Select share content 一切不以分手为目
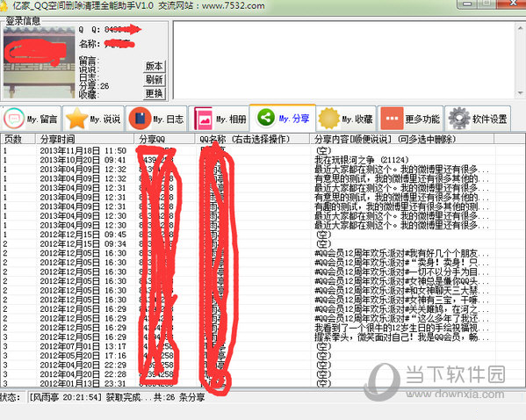The image size is (526, 420). tap(401, 272)
